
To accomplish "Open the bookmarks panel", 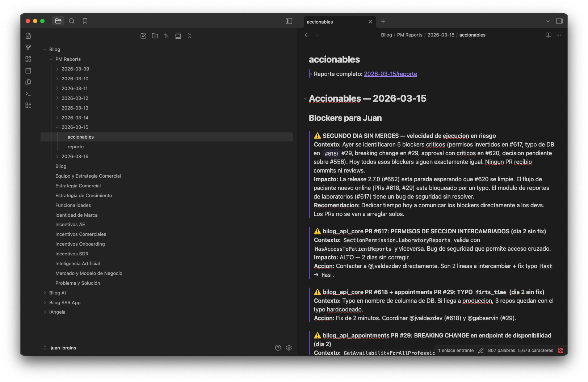I will click(85, 21).
